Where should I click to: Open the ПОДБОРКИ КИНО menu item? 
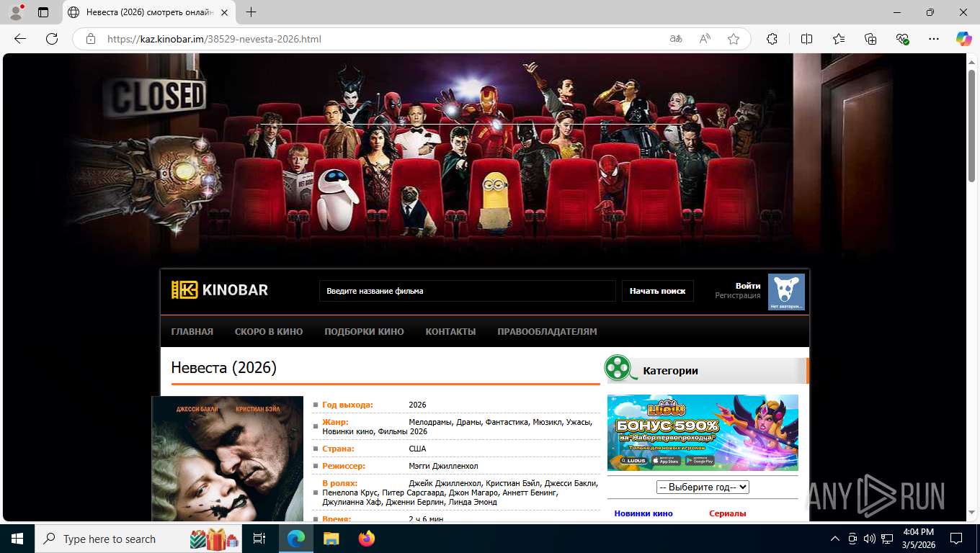pyautogui.click(x=364, y=332)
